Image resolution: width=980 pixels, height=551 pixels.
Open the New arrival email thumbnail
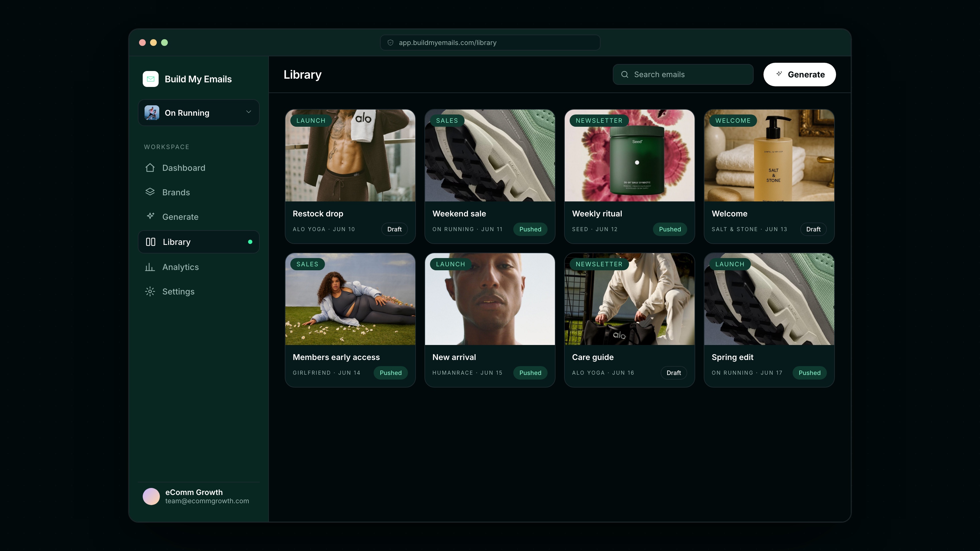tap(490, 299)
